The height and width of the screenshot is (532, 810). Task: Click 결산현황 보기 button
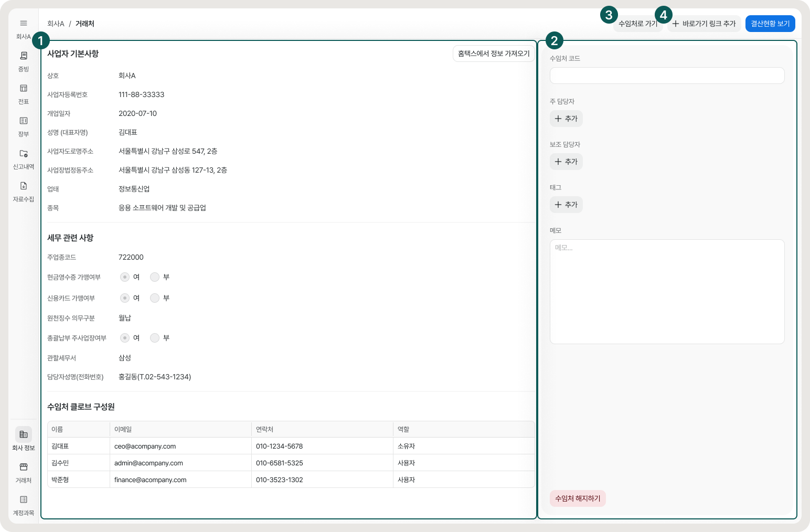tap(770, 24)
